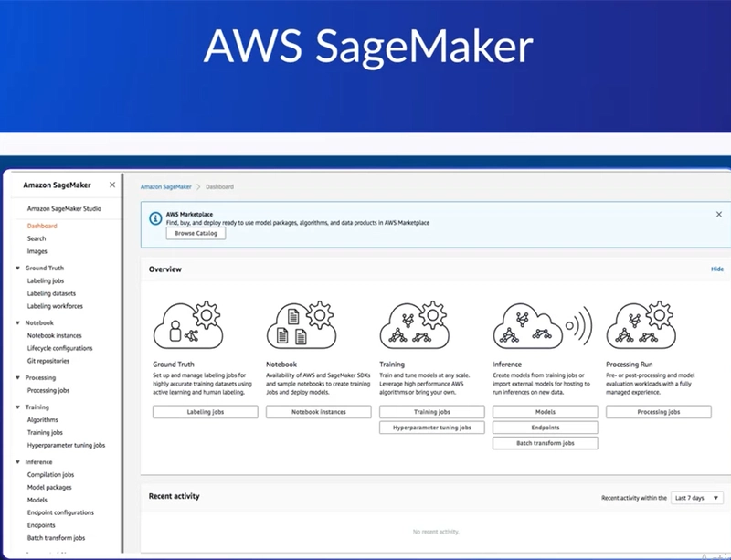731x560 pixels.
Task: Click the AWS Marketplace info icon
Action: [155, 218]
